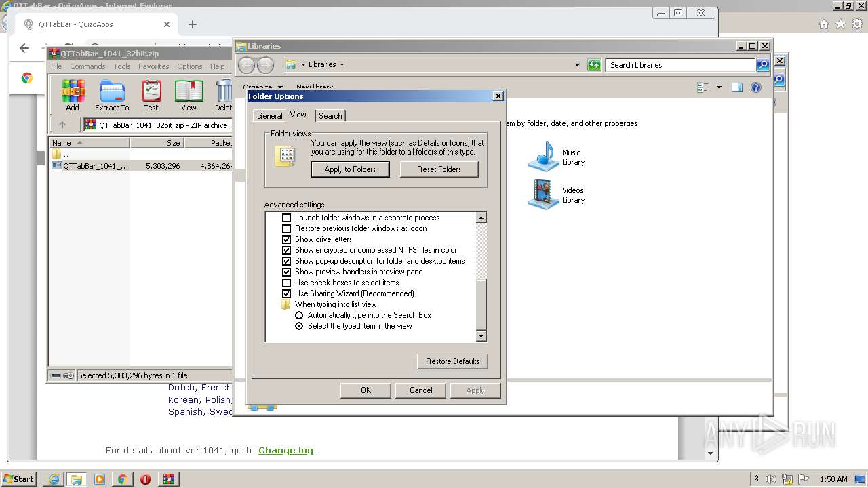Click the Reset Folders button
Screen dimensions: 868x488
439,169
